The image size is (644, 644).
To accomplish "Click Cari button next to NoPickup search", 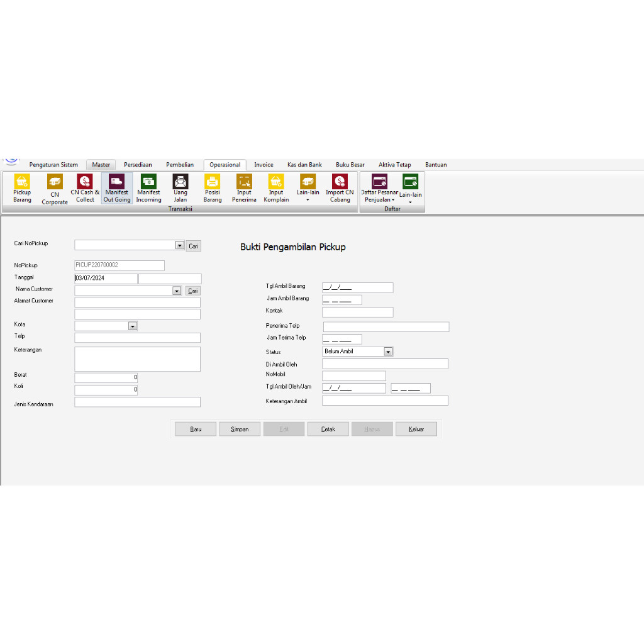I will click(194, 246).
